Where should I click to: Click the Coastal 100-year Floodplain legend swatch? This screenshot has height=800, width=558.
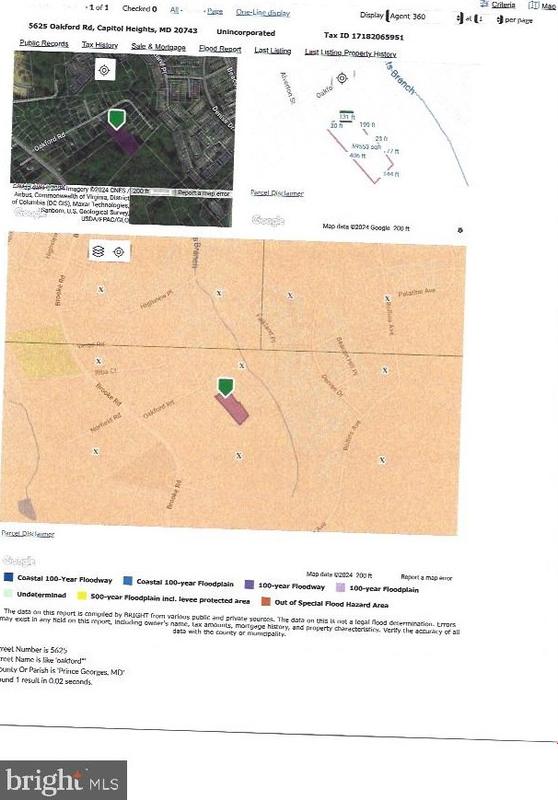pos(128,581)
